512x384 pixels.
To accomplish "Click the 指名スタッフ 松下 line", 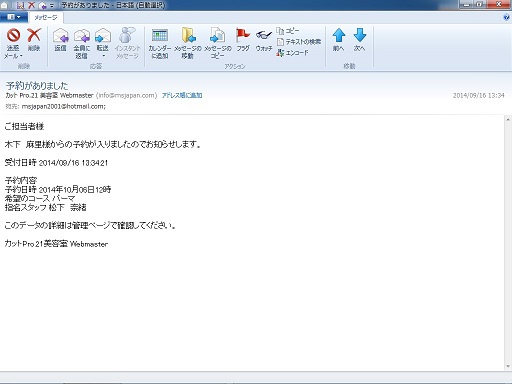I will pyautogui.click(x=45, y=207).
